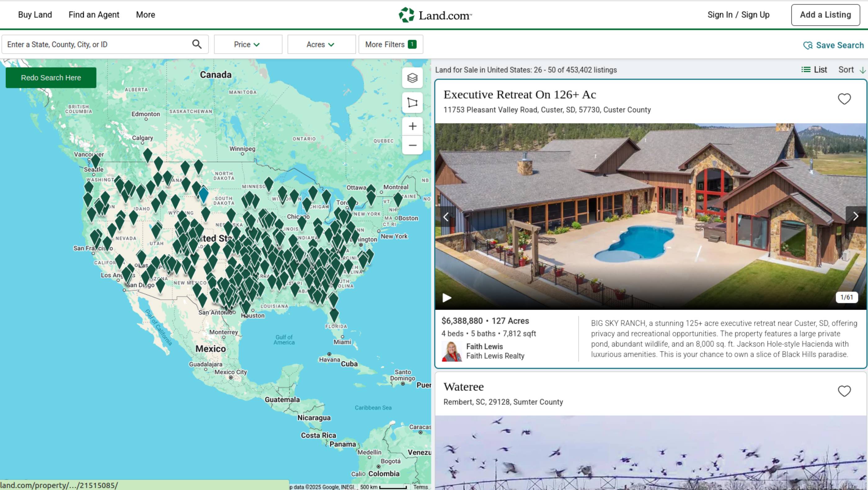Click the Land.com logo
This screenshot has width=868, height=490.
[x=435, y=15]
